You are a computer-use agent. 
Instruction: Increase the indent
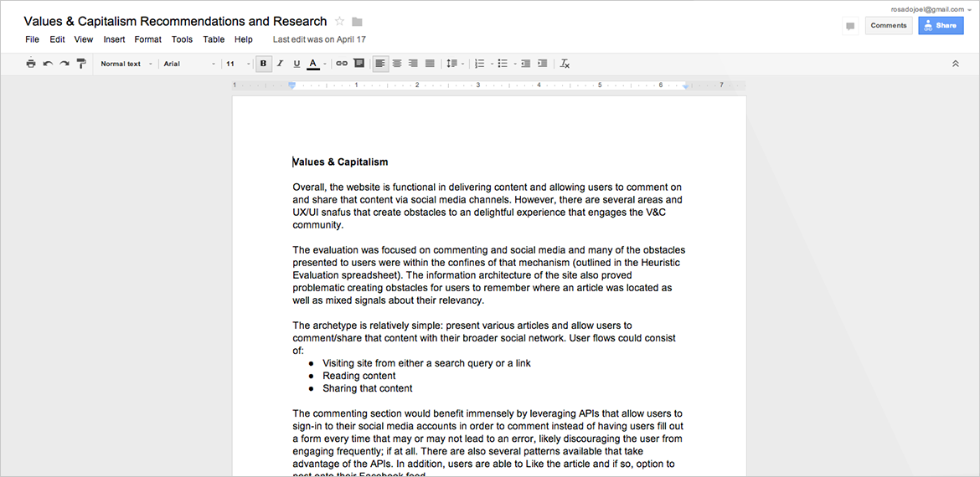click(543, 64)
